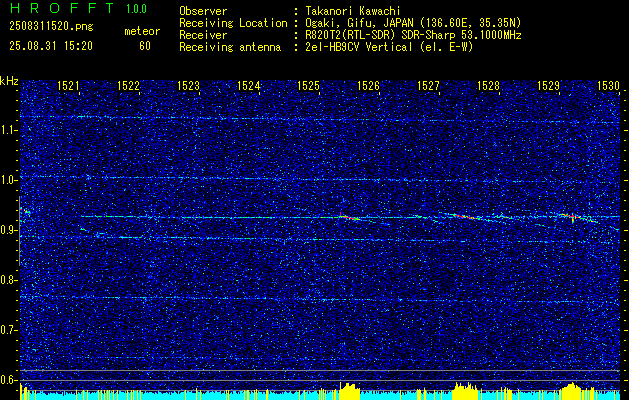Click location text Ogaki, Gifu, JAPAN
The width and height of the screenshot is (629, 400).
click(359, 23)
